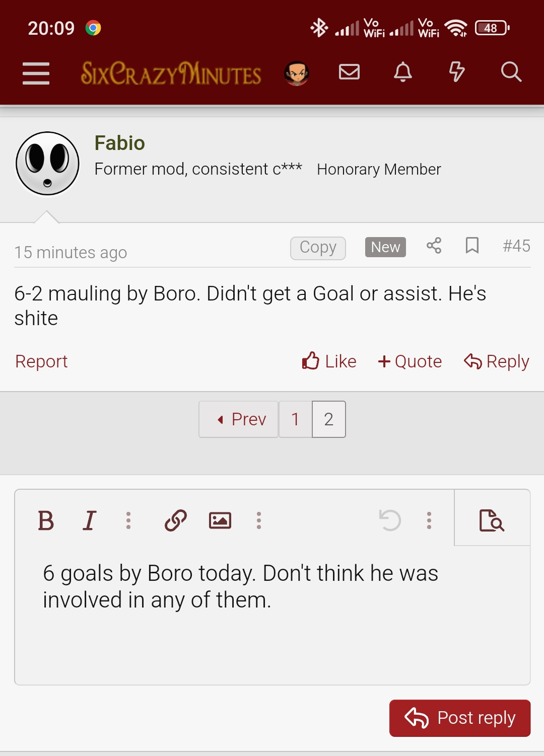Expand more options next to undo

(x=429, y=520)
